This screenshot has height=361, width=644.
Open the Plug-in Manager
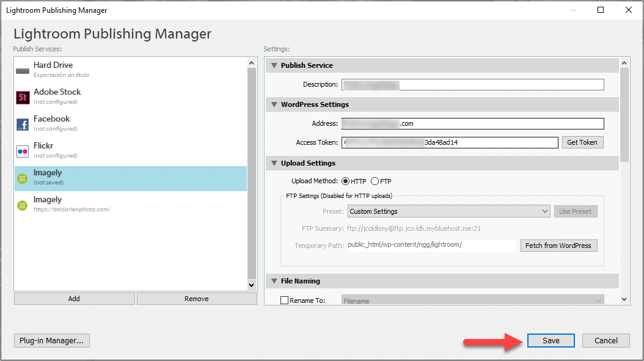pyautogui.click(x=52, y=340)
